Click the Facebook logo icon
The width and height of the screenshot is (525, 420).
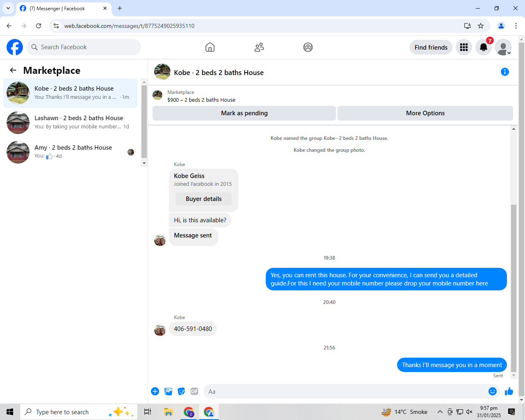coord(15,47)
